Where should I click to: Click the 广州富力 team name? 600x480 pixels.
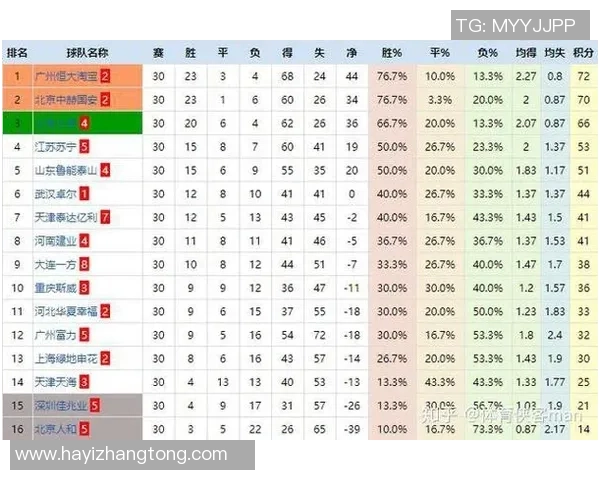[57, 335]
